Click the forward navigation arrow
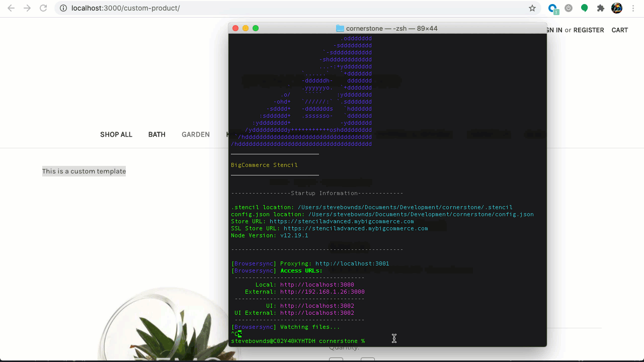 [26, 8]
